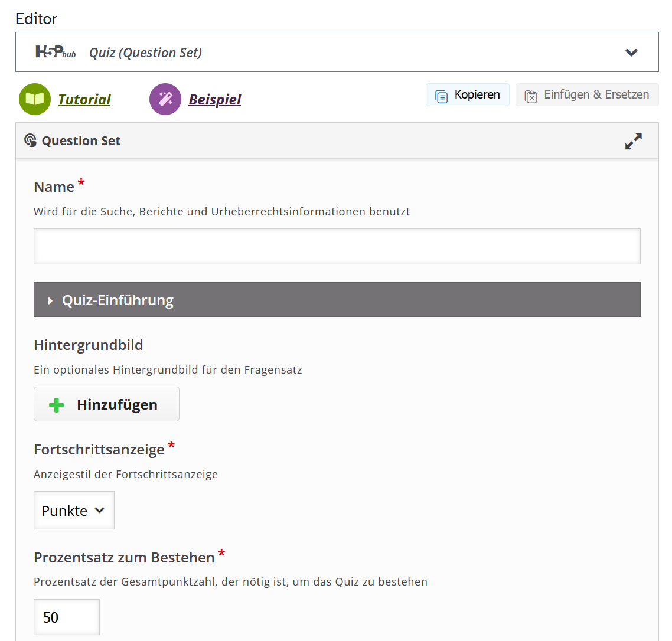Click the H5P hub logo
672x641 pixels.
[x=56, y=53]
